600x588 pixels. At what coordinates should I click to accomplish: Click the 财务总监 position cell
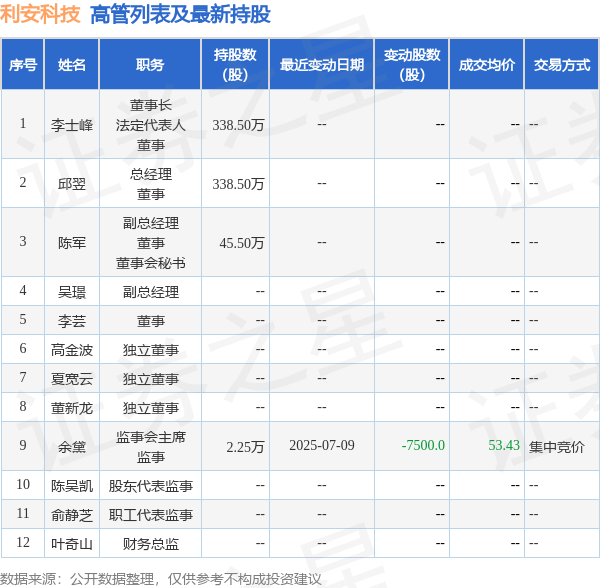coord(150,544)
